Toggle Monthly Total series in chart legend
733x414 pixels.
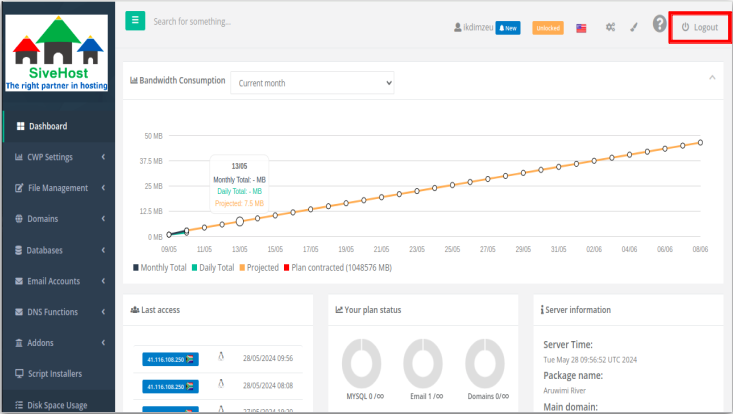160,268
